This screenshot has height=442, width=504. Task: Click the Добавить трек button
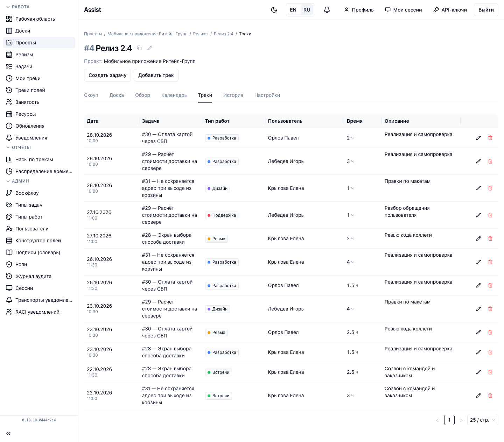tap(156, 75)
